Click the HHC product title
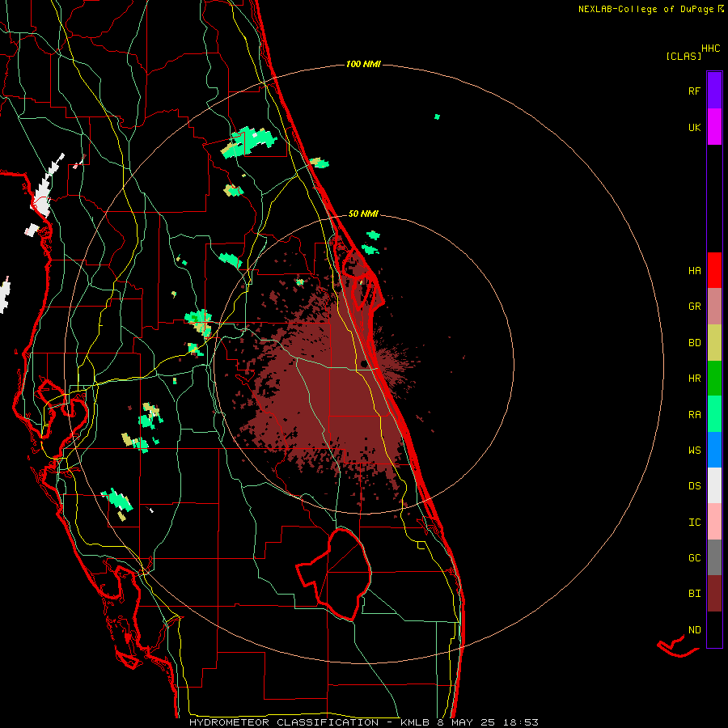 (x=711, y=49)
